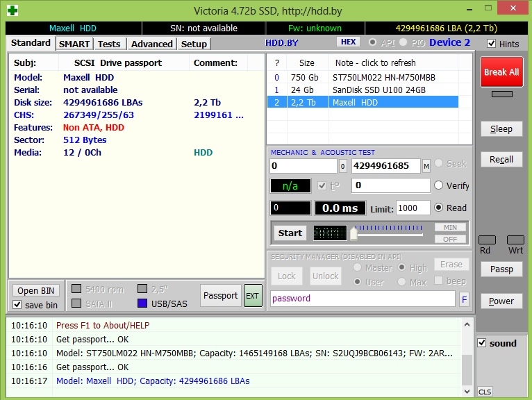Open the Tests tab

(x=109, y=44)
